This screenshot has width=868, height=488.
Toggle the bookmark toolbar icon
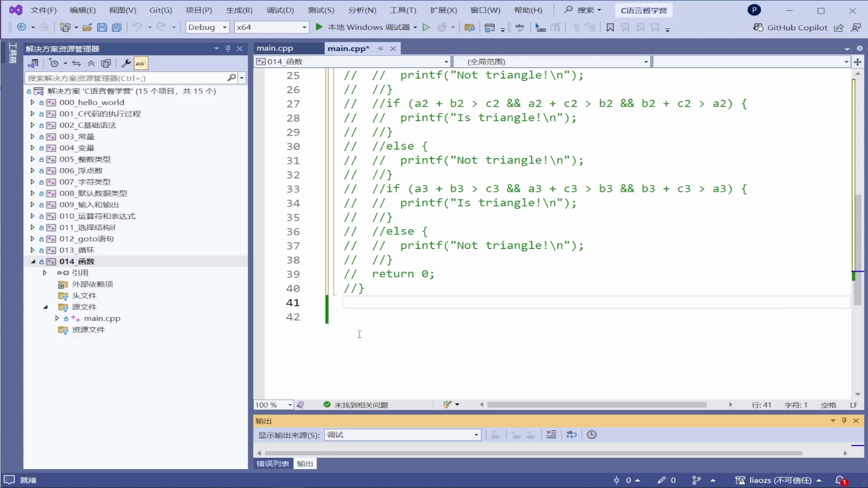[610, 28]
